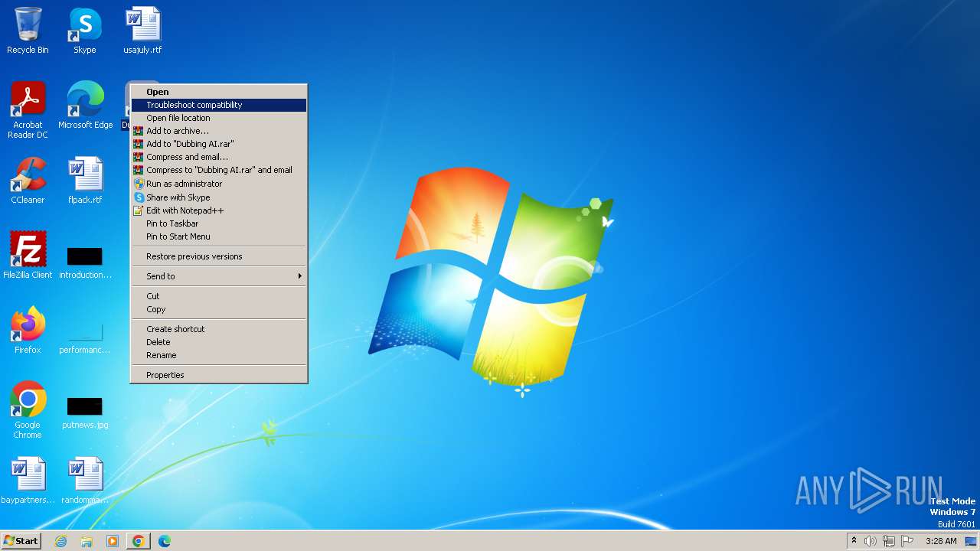Image resolution: width=980 pixels, height=551 pixels.
Task: Select Cut in the context menu
Action: pyautogui.click(x=219, y=296)
